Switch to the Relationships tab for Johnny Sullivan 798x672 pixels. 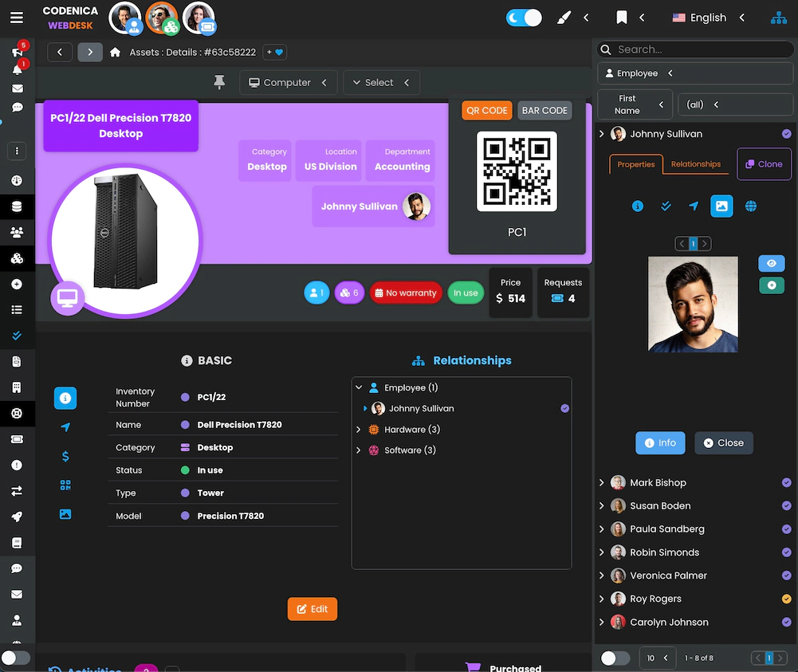(x=695, y=163)
